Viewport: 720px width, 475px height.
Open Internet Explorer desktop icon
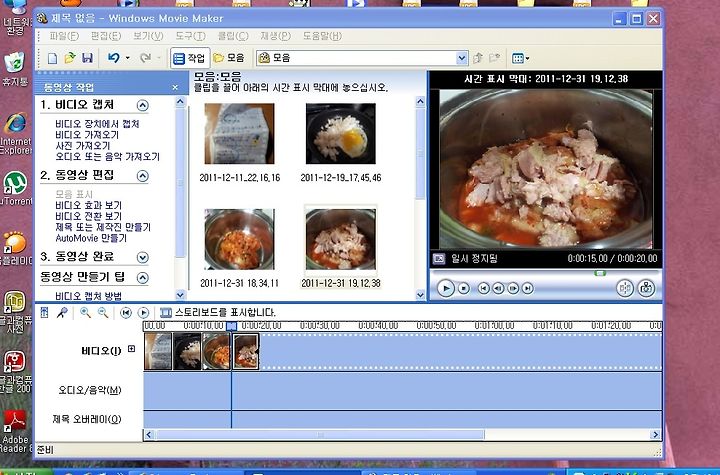pyautogui.click(x=15, y=134)
